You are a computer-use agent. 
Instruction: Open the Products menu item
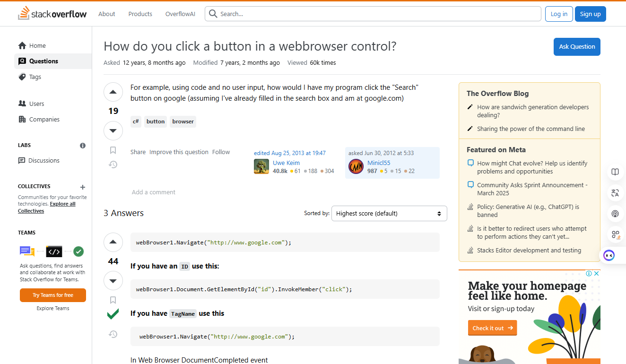(140, 14)
